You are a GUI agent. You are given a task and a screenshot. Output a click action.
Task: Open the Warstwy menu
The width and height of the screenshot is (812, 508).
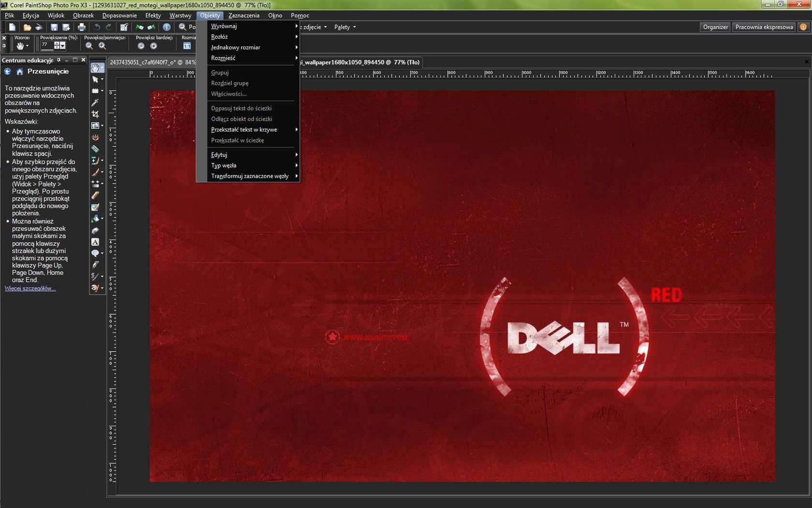[180, 15]
